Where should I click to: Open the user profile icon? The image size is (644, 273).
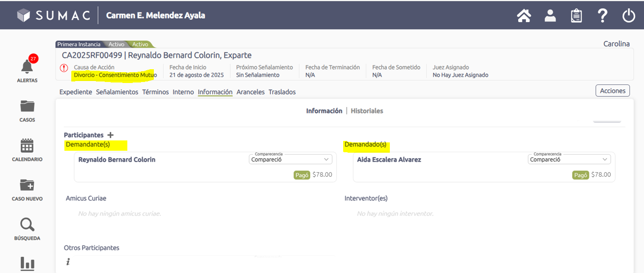tap(550, 16)
